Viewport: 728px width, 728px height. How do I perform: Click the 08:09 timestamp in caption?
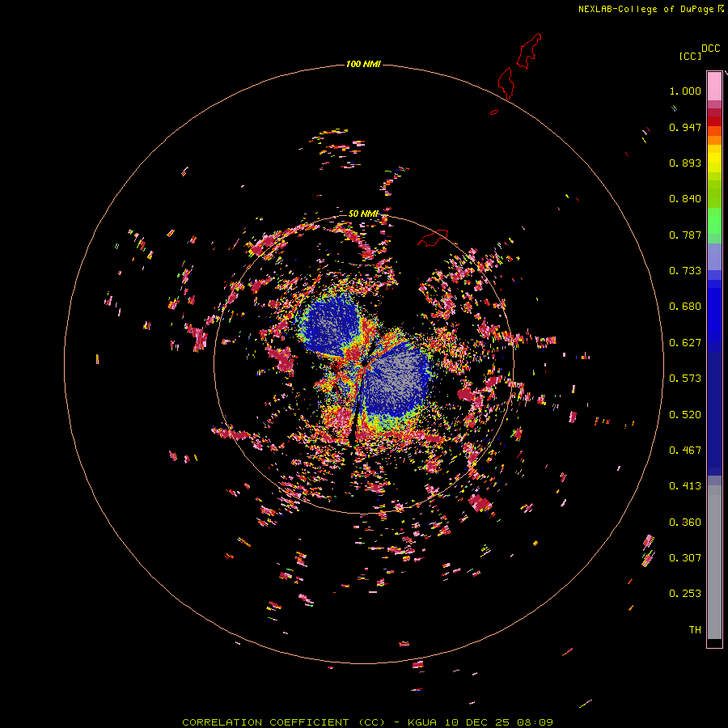[x=534, y=722]
